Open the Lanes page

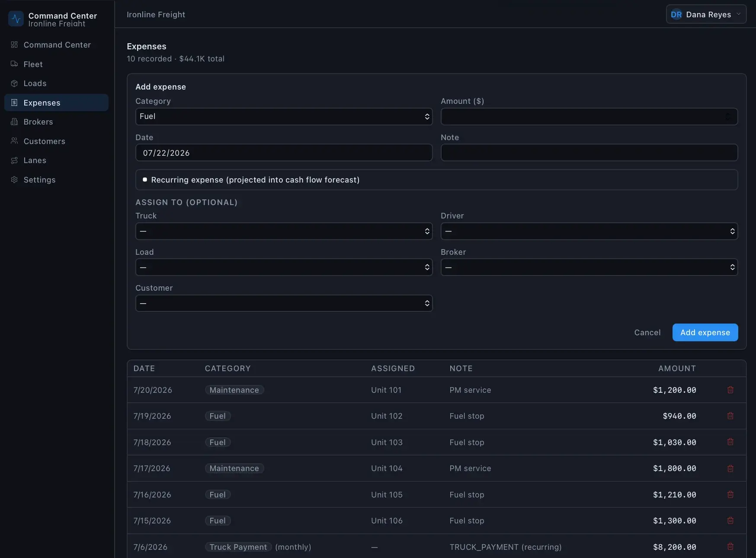click(56, 160)
